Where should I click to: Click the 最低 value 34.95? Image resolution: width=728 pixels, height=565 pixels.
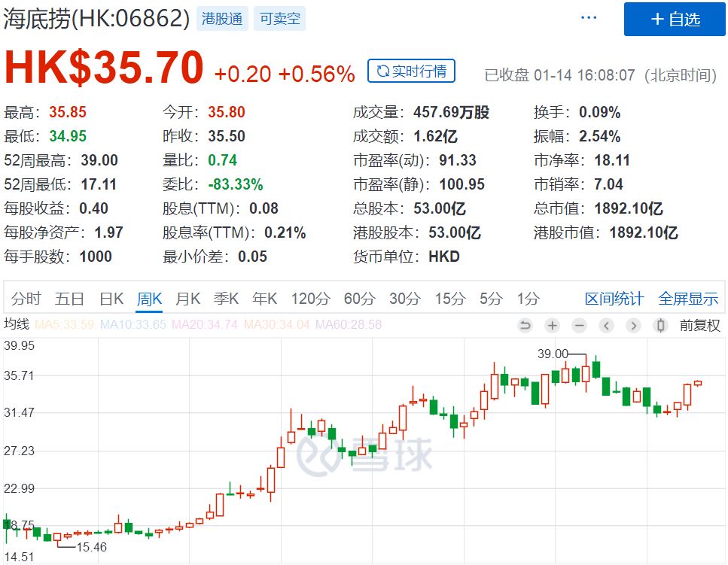click(68, 136)
